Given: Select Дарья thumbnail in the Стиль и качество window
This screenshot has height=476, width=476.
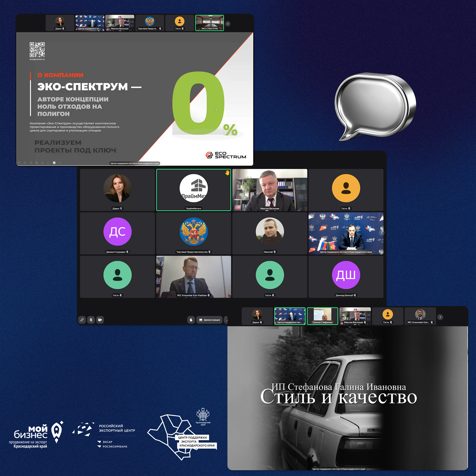Looking at the screenshot, I should [257, 316].
